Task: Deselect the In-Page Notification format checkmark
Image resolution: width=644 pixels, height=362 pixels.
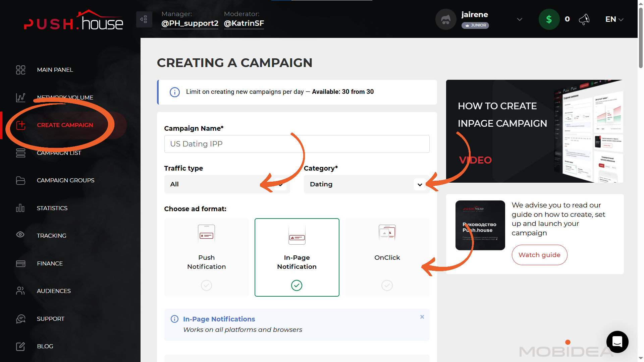Action: [297, 285]
